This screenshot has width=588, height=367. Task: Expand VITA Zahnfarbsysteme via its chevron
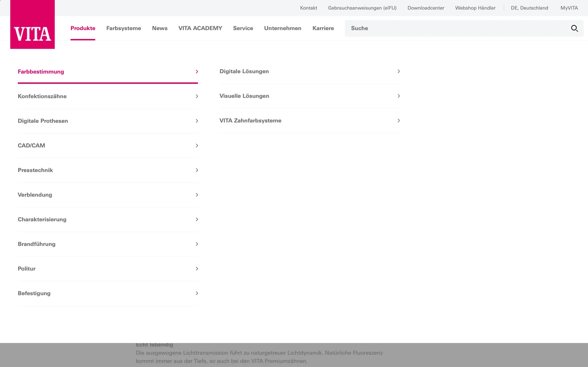(399, 121)
